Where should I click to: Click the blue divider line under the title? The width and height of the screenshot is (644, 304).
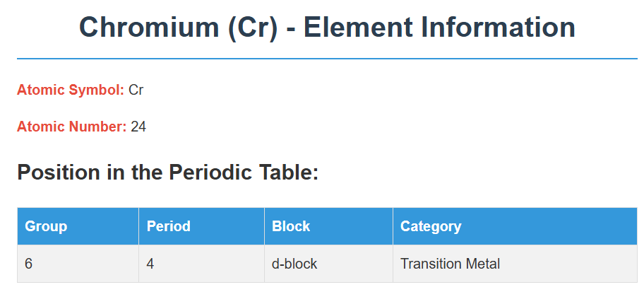tap(327, 59)
